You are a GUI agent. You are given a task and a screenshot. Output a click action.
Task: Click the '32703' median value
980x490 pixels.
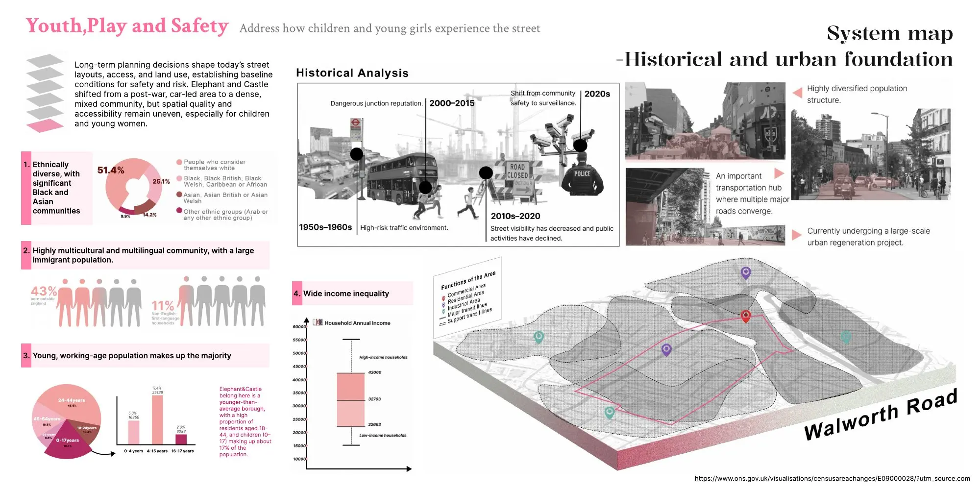pos(375,399)
